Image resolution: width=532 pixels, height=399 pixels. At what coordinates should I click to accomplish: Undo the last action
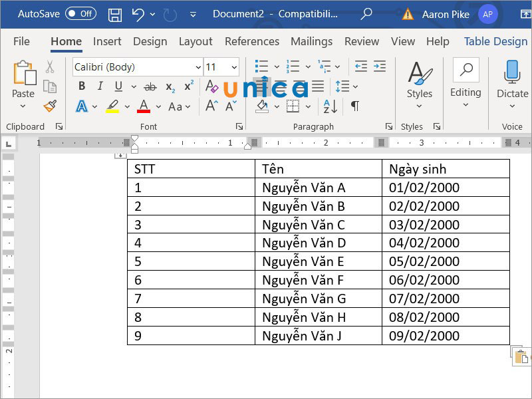pyautogui.click(x=138, y=15)
